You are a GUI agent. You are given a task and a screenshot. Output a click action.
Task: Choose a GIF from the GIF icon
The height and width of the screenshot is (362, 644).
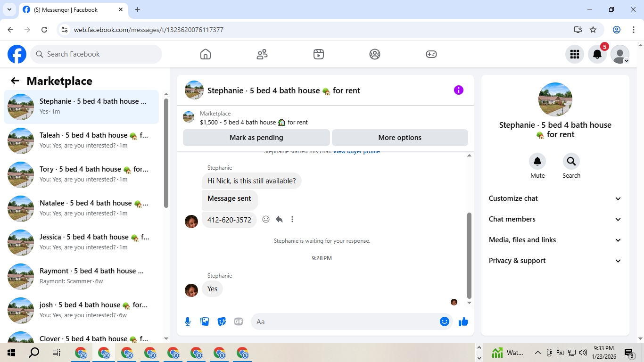pyautogui.click(x=239, y=321)
